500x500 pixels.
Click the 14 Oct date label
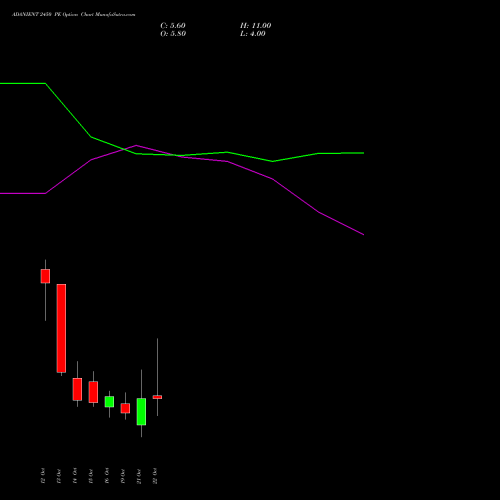pyautogui.click(x=75, y=476)
